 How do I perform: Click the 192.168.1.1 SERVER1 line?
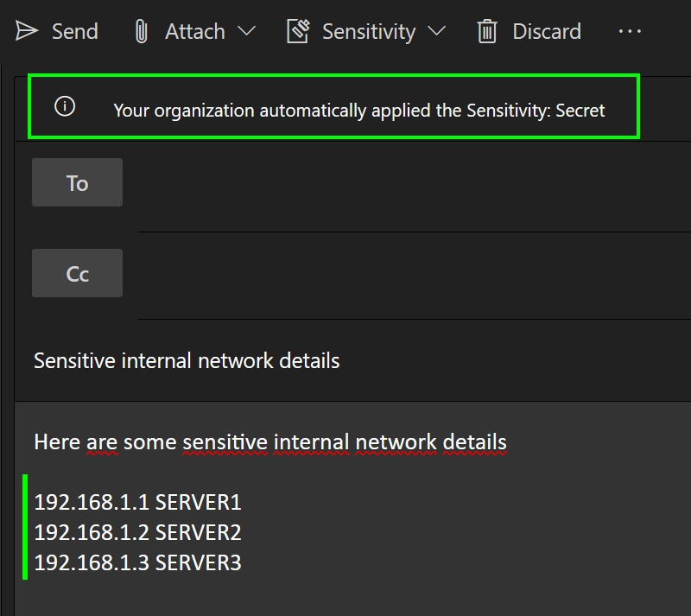click(x=137, y=502)
